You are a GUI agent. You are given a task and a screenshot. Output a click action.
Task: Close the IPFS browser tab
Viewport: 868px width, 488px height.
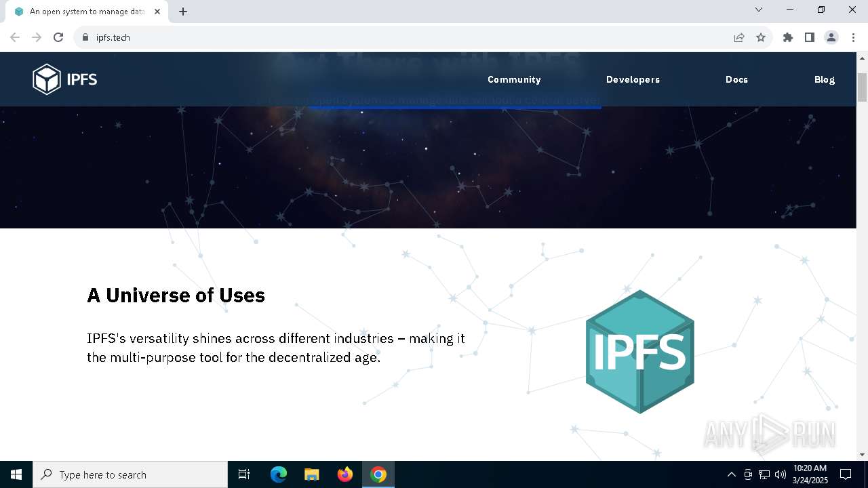157,12
